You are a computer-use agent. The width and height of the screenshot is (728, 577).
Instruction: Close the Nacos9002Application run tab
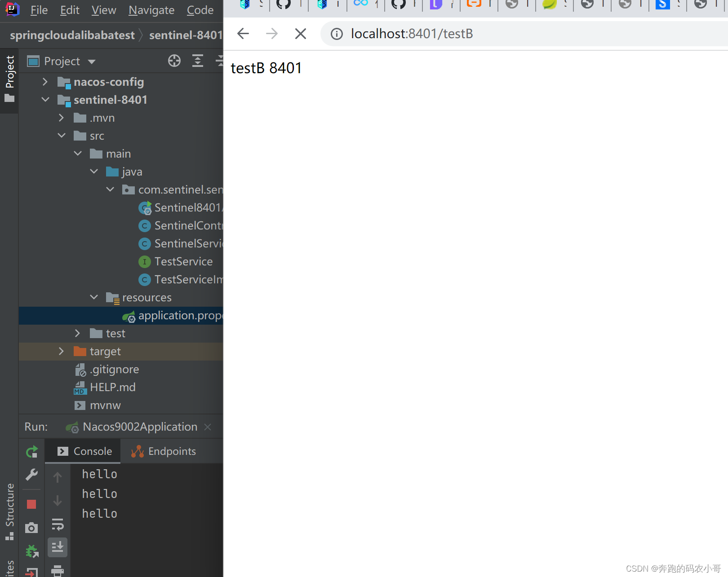(208, 427)
